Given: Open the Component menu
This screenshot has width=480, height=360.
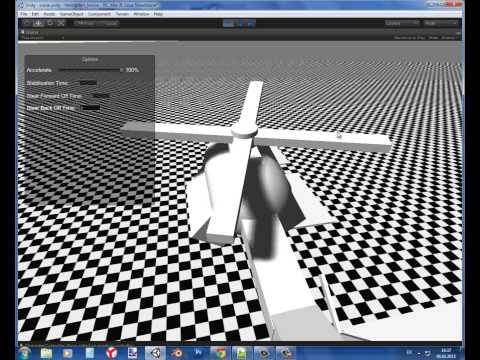Looking at the screenshot, I should pos(99,14).
